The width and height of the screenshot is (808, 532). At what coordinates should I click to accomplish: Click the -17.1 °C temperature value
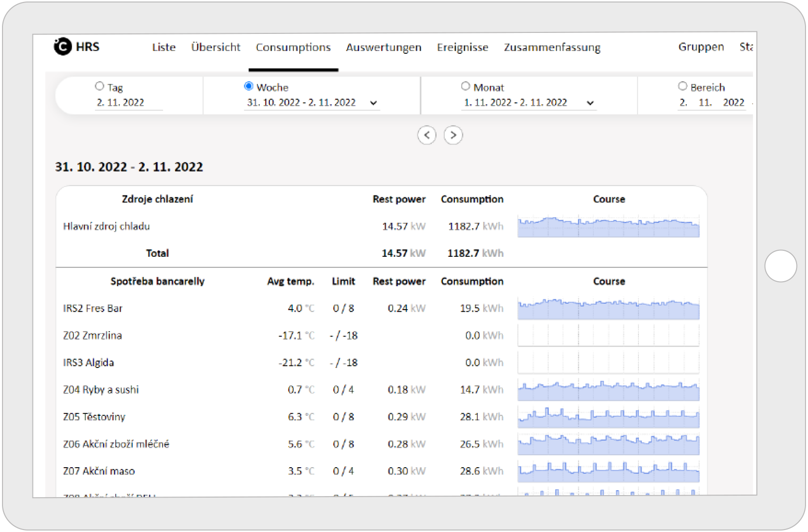[x=296, y=335]
